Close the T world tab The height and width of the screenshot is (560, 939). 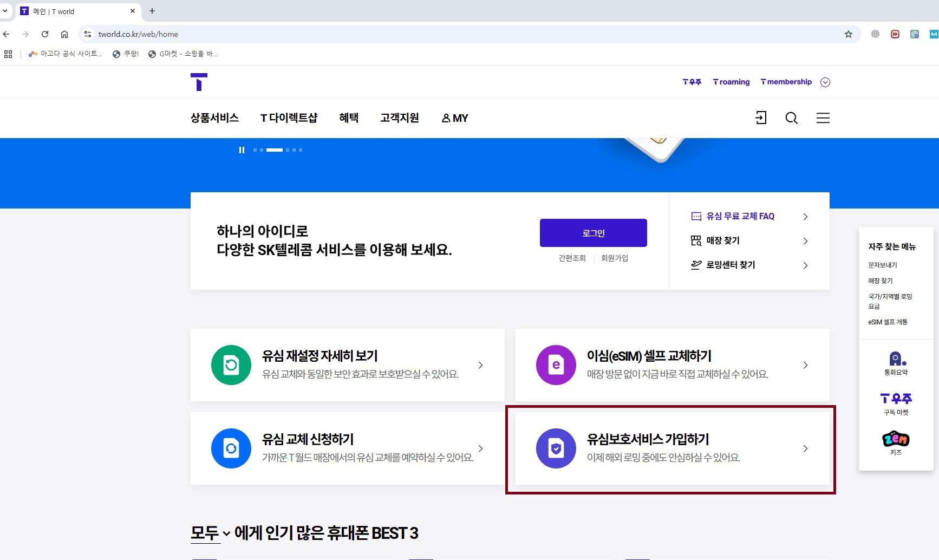coord(133,11)
